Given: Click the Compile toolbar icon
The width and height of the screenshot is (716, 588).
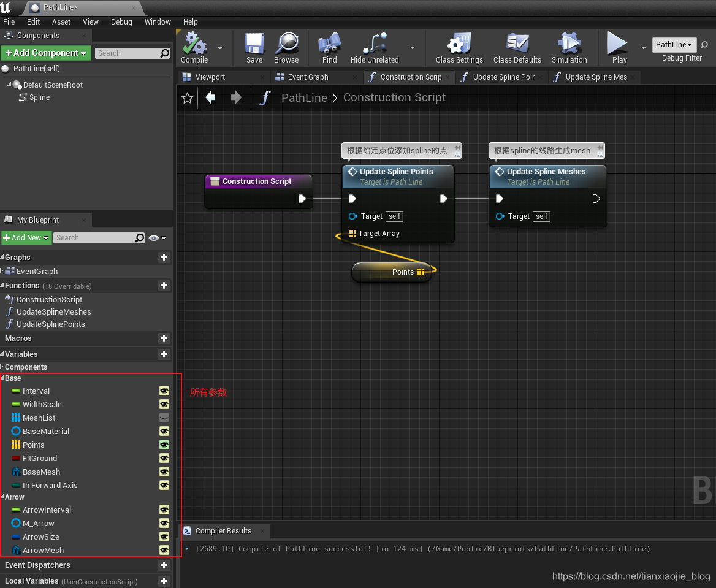Looking at the screenshot, I should tap(194, 44).
